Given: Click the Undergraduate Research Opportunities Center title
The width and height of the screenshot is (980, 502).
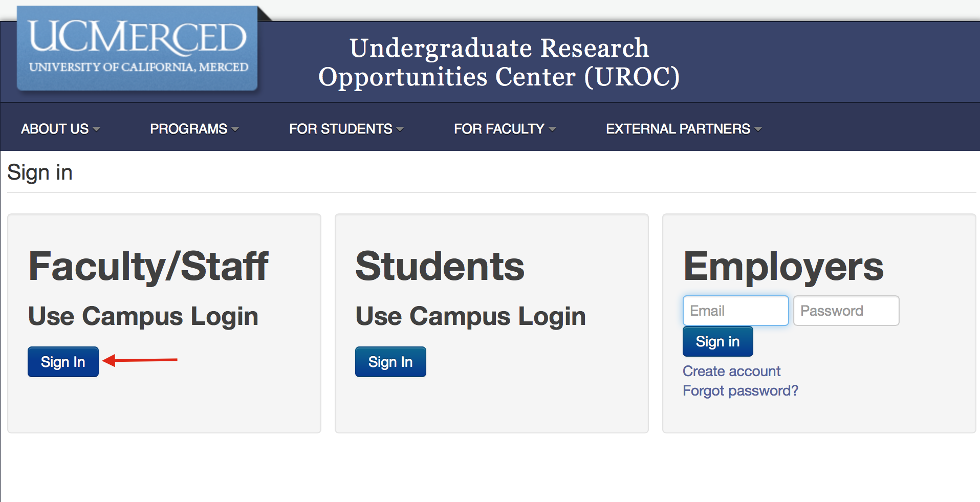Looking at the screenshot, I should 499,62.
